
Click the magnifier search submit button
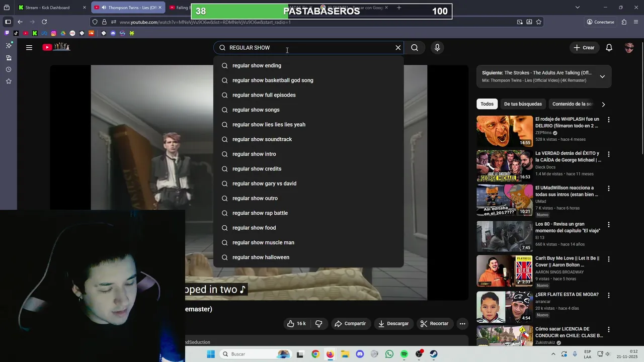point(415,47)
